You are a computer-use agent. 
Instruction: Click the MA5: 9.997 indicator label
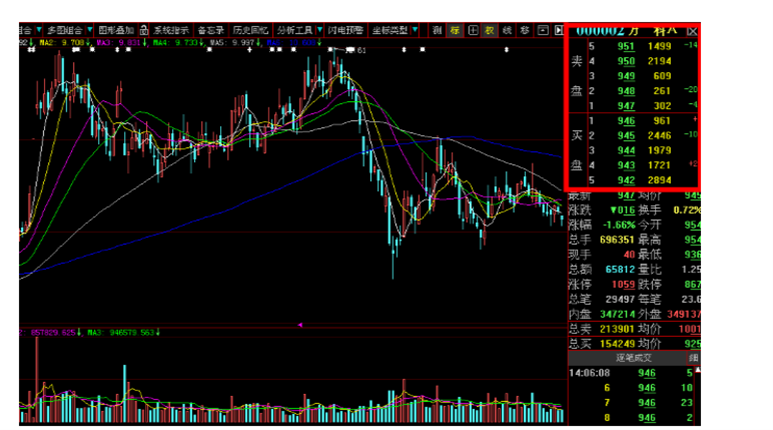pos(235,43)
